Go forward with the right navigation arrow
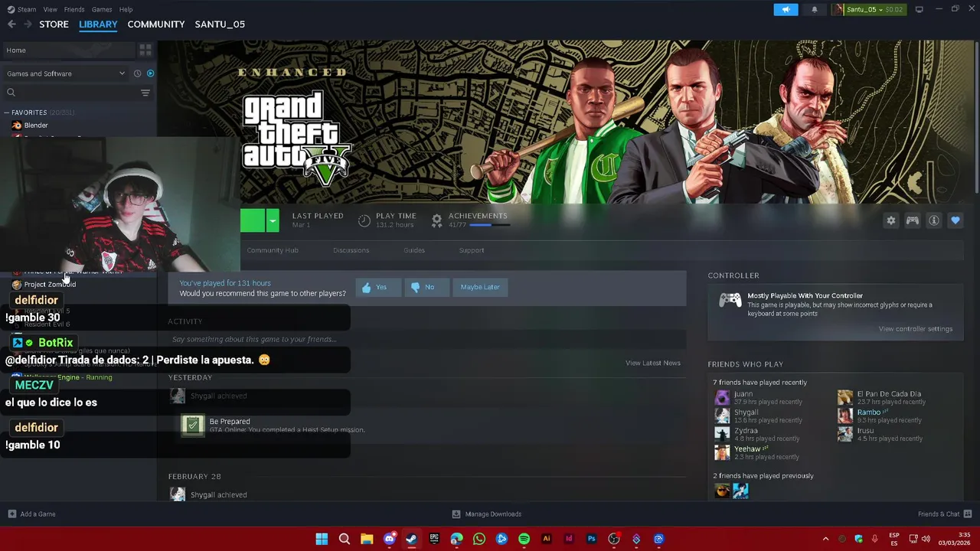This screenshot has height=551, width=980. [x=28, y=24]
